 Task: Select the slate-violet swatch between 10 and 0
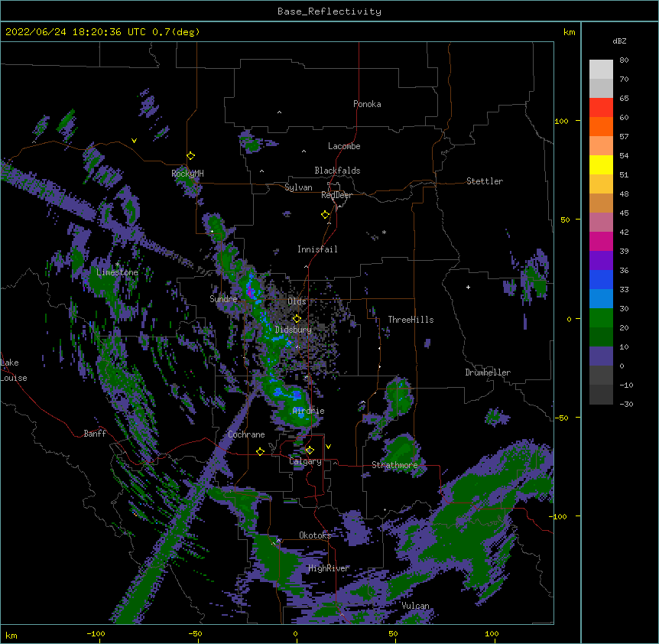coord(601,356)
